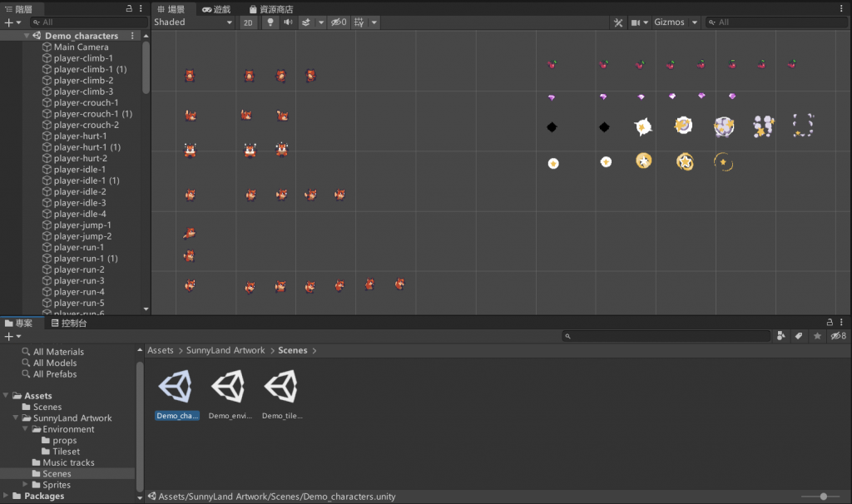Select the 階層 (Hierarchy) tab
The image size is (852, 504).
tap(18, 9)
